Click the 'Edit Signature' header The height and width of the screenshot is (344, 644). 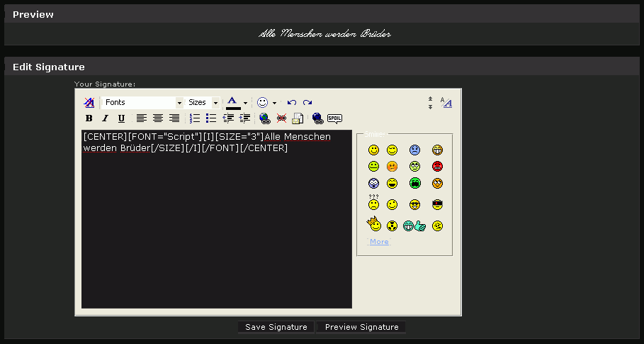tap(48, 67)
